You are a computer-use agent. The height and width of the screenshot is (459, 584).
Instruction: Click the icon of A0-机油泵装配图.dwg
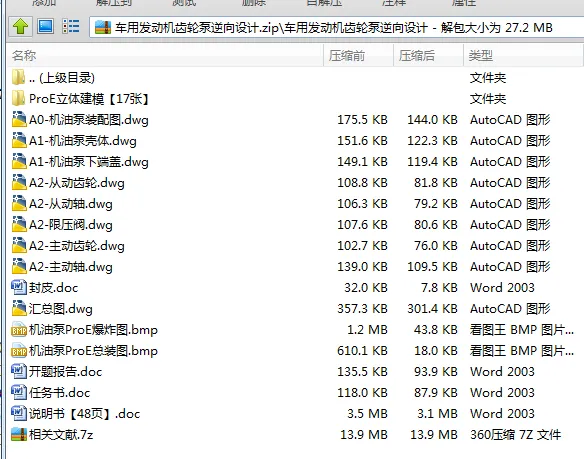19,120
